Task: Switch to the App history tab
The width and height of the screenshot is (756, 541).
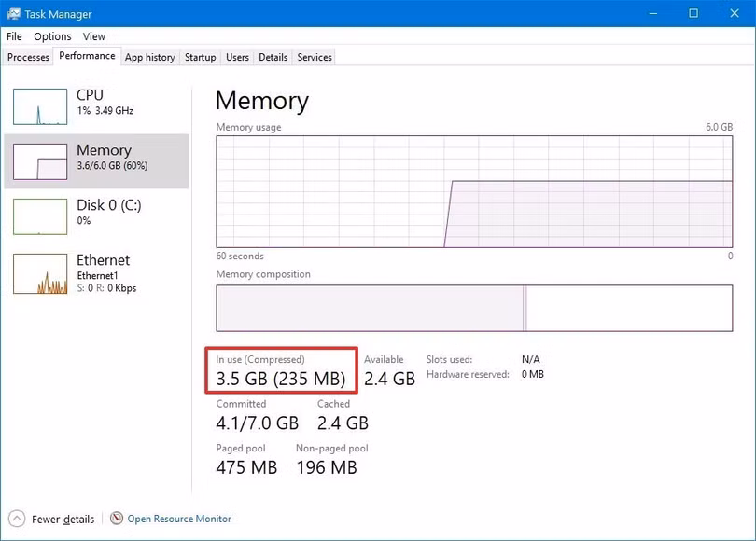Action: point(149,57)
